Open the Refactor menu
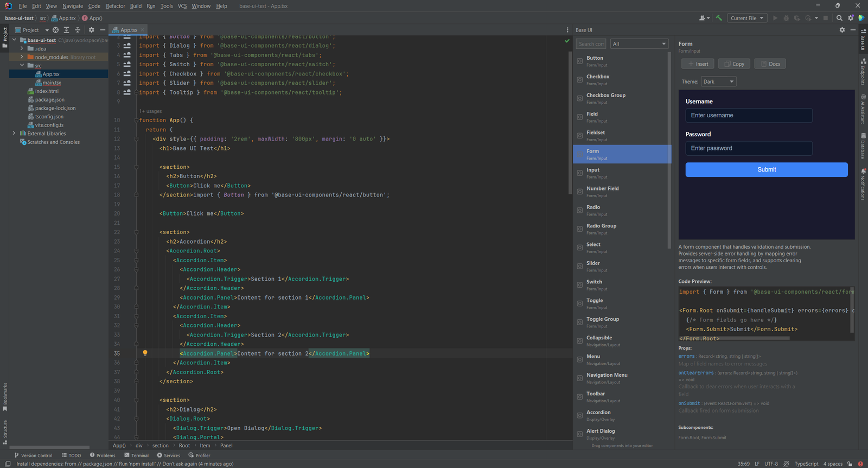Image resolution: width=868 pixels, height=468 pixels. coord(116,6)
